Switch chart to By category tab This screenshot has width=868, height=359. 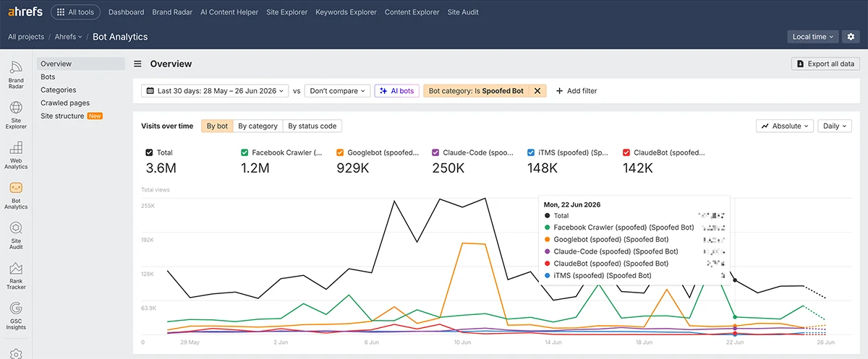pos(258,126)
